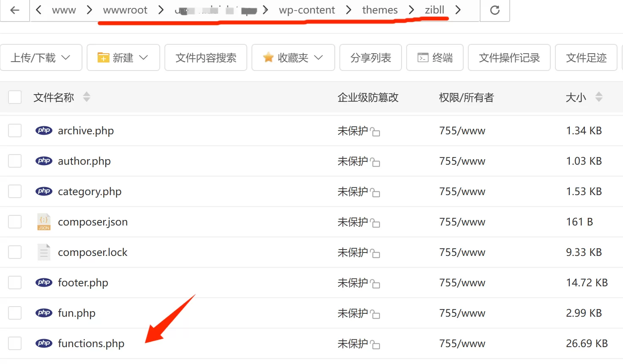Screen dimensions: 623x364
Task: Open 文件操作记录 file operation log
Action: coord(509,57)
